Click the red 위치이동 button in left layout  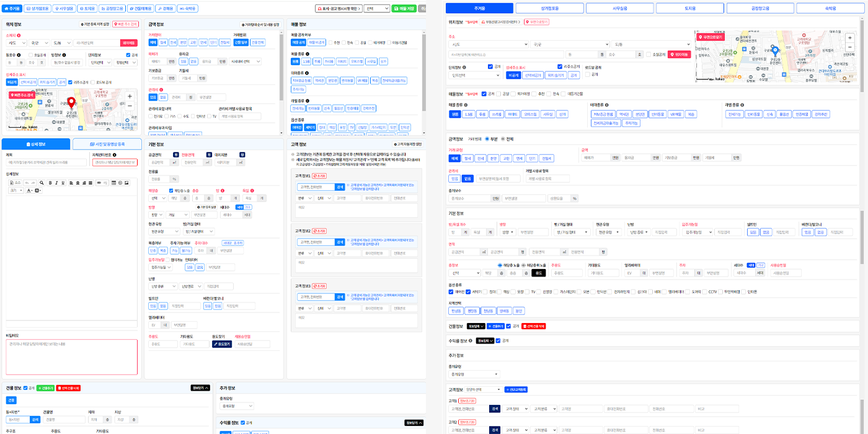click(x=129, y=43)
